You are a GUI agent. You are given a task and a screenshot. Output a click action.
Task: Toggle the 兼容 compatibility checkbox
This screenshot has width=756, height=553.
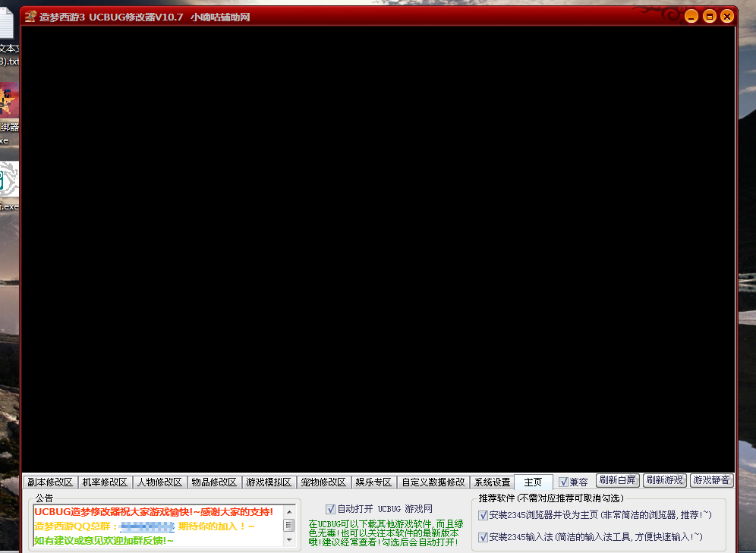tap(563, 482)
